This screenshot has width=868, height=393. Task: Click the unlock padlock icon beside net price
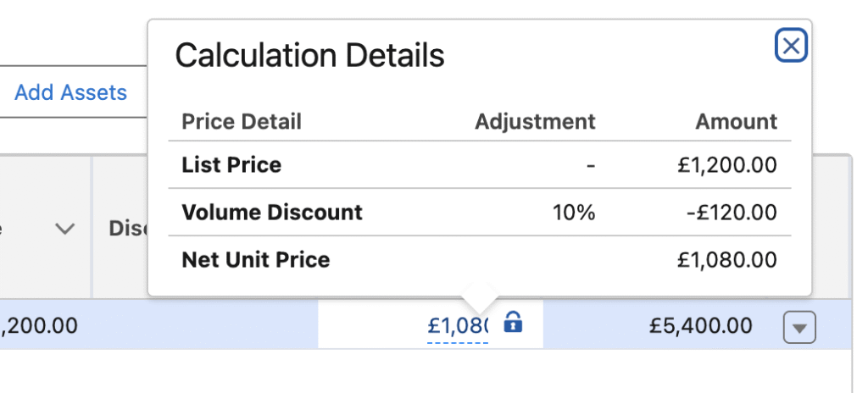point(512,323)
